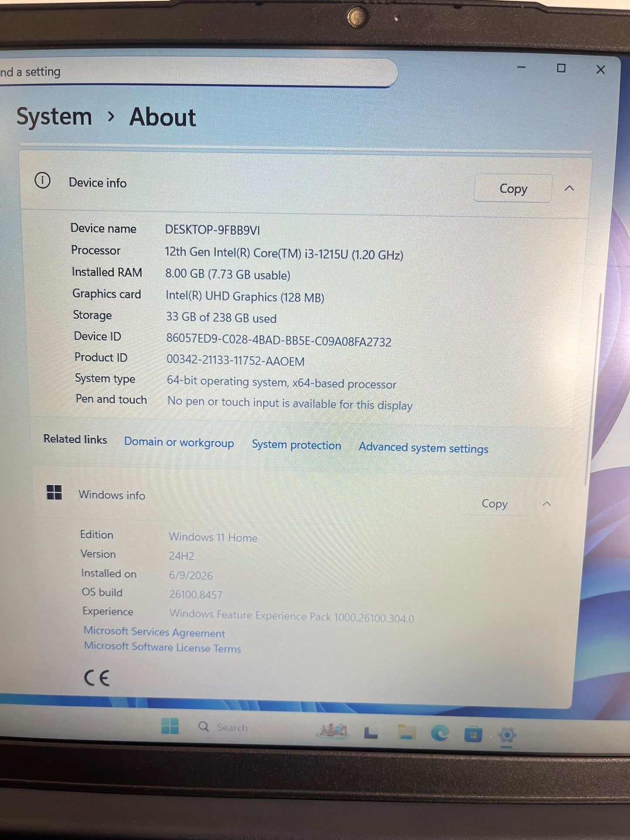This screenshot has height=840, width=630.
Task: Close the Settings window
Action: click(601, 70)
